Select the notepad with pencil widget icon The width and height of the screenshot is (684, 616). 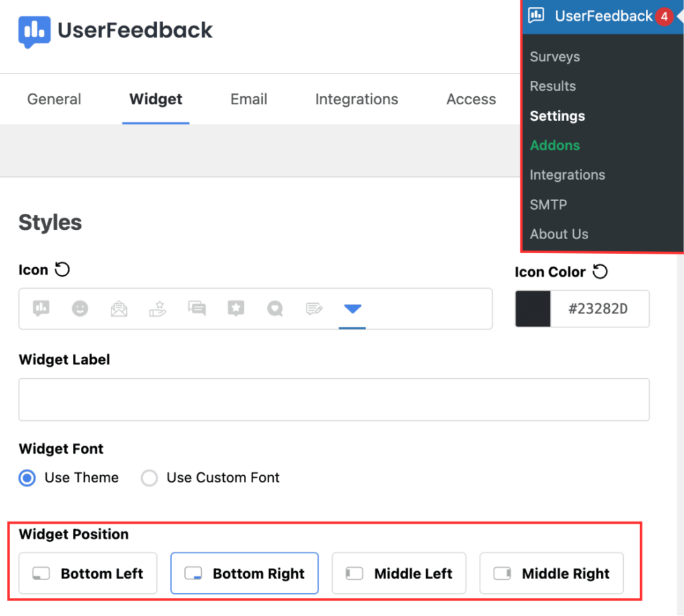[313, 309]
